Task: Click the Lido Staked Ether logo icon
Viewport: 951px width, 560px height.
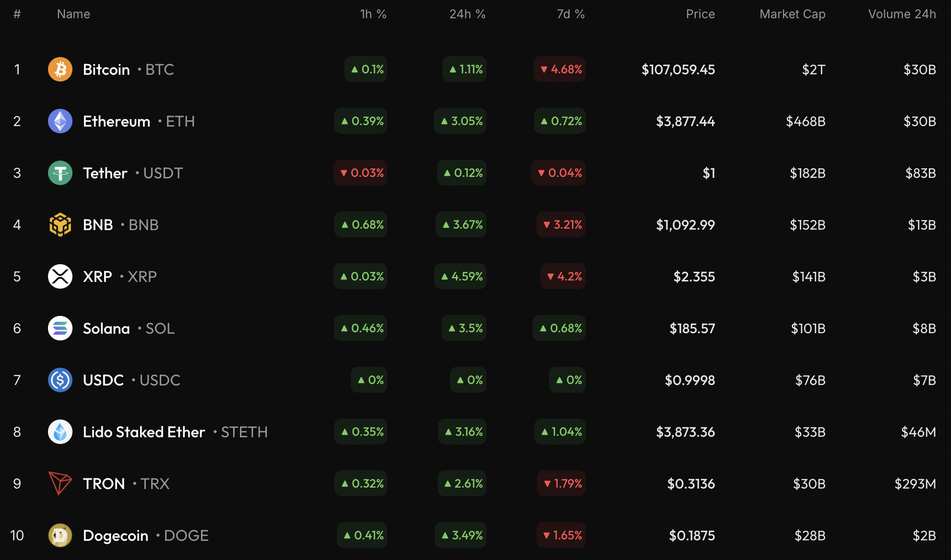Action: (60, 432)
